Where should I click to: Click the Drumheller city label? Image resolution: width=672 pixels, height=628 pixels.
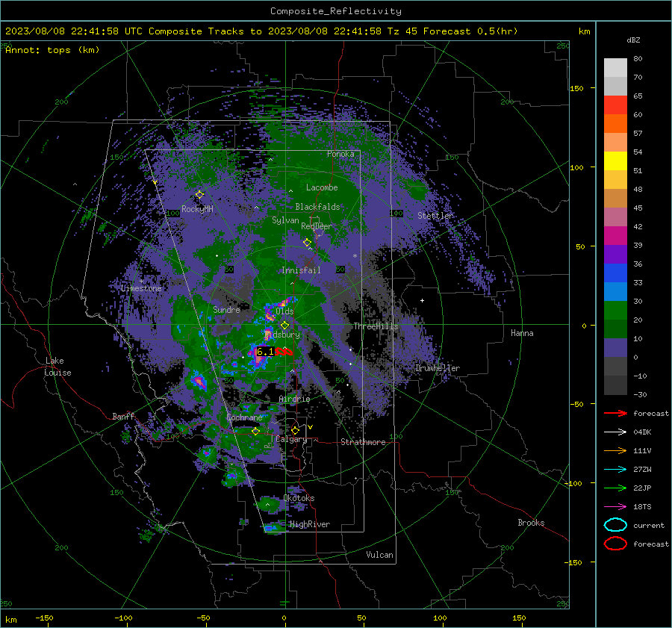(438, 368)
